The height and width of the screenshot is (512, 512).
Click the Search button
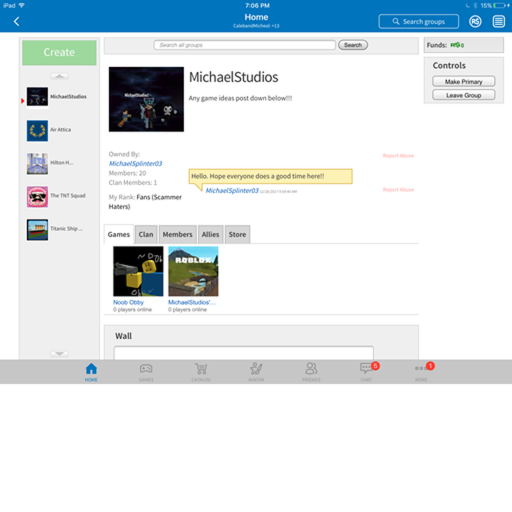(x=353, y=45)
